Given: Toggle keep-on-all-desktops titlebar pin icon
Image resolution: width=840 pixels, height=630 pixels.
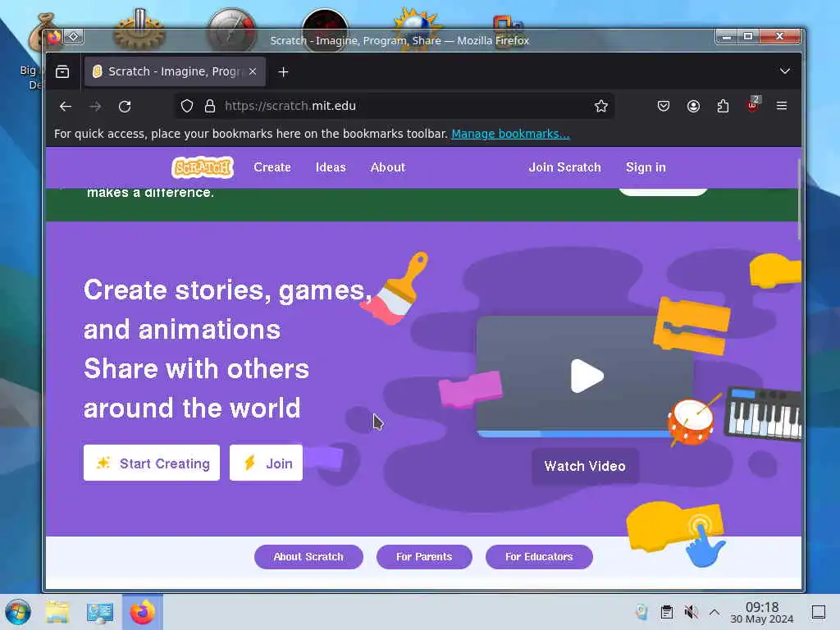Looking at the screenshot, I should point(73,37).
